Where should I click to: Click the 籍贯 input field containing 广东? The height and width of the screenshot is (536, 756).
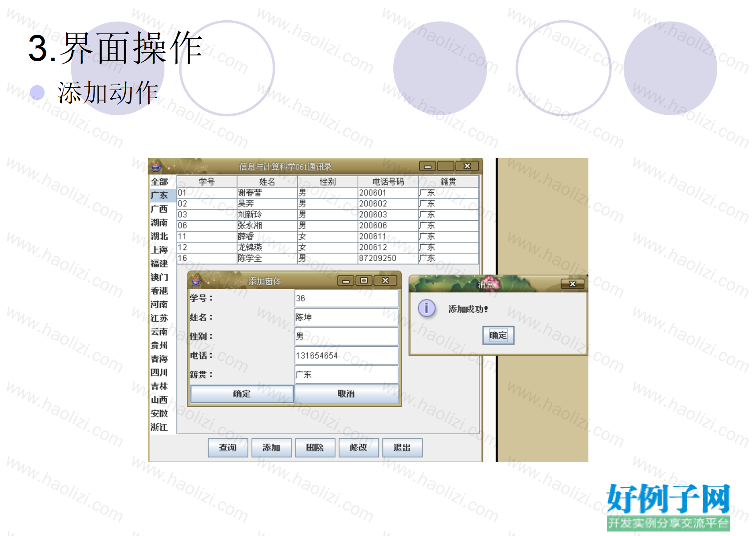click(x=346, y=375)
